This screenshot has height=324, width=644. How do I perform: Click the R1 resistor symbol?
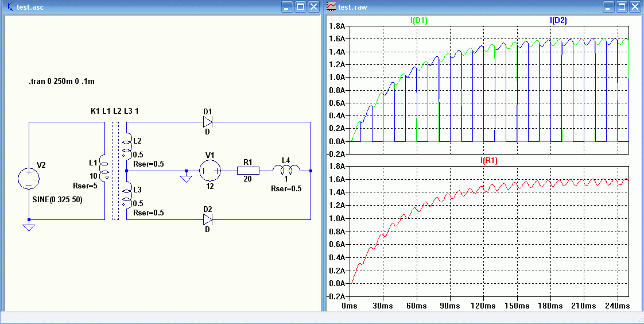pos(248,171)
